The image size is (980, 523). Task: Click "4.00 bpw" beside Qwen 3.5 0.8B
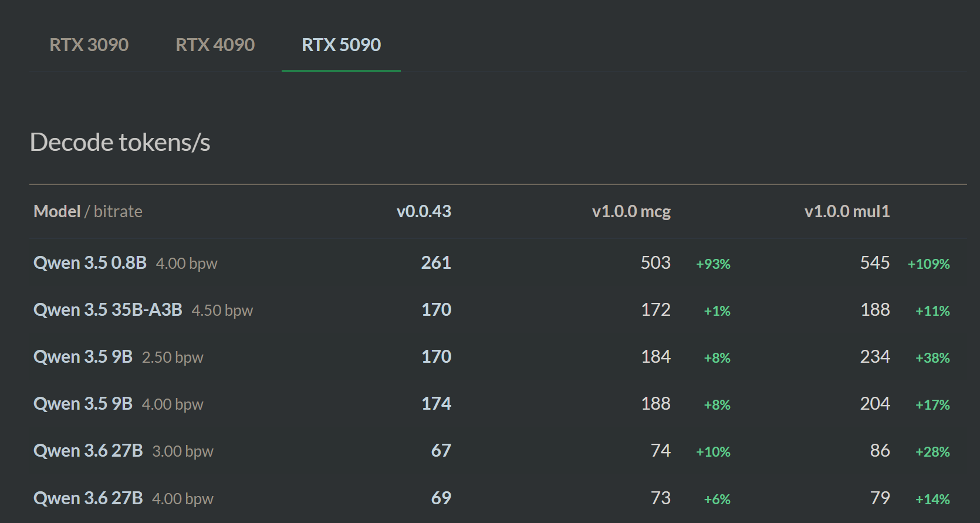[x=187, y=264]
